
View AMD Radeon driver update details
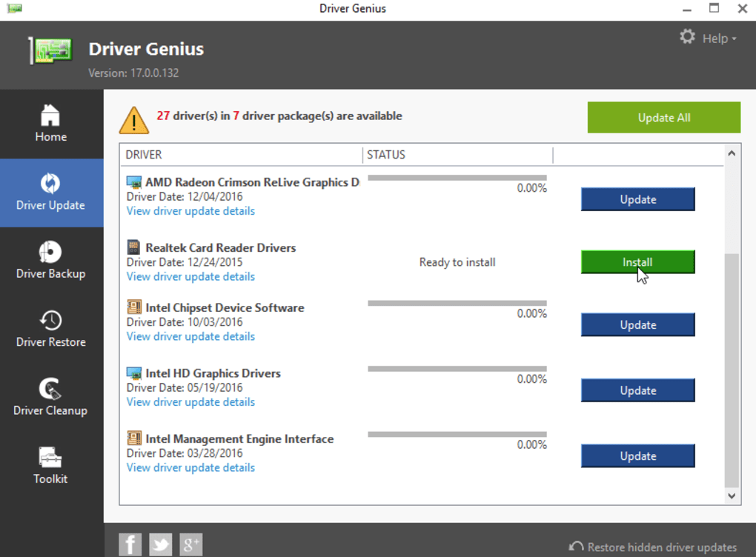click(190, 211)
